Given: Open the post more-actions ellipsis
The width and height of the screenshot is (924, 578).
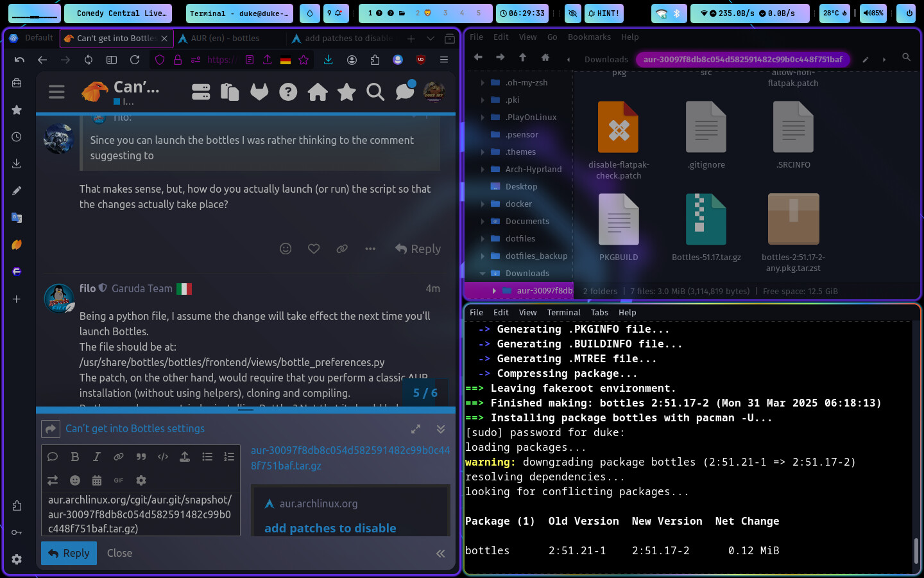Looking at the screenshot, I should click(x=370, y=249).
